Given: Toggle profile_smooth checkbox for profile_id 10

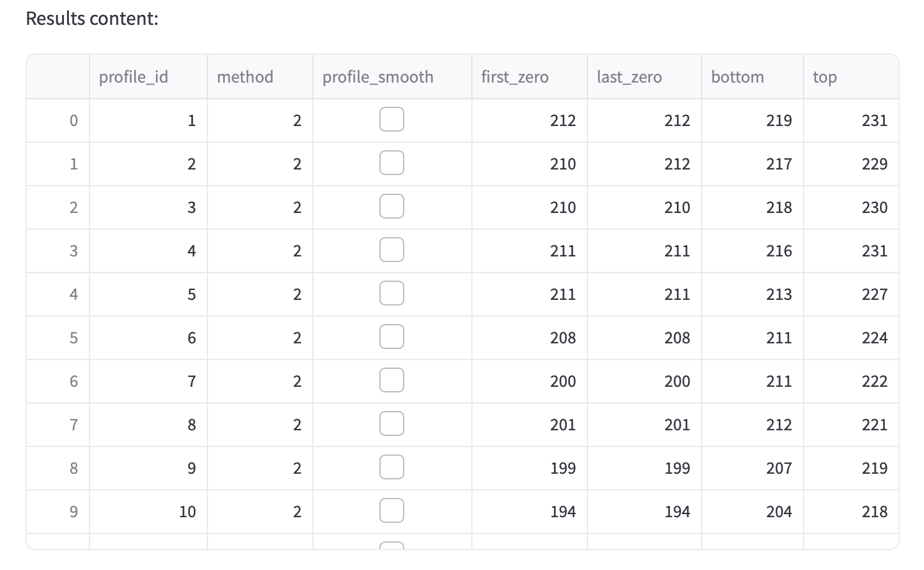Looking at the screenshot, I should pyautogui.click(x=392, y=510).
